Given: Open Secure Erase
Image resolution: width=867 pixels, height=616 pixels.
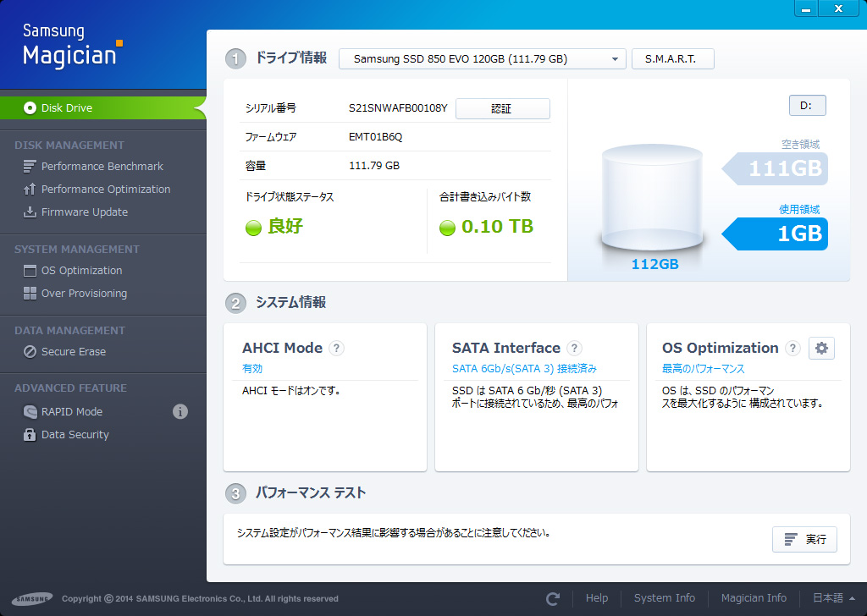Looking at the screenshot, I should [x=74, y=352].
